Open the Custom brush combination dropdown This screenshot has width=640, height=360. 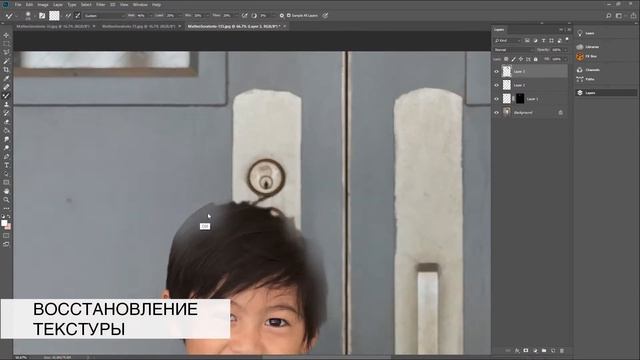104,16
